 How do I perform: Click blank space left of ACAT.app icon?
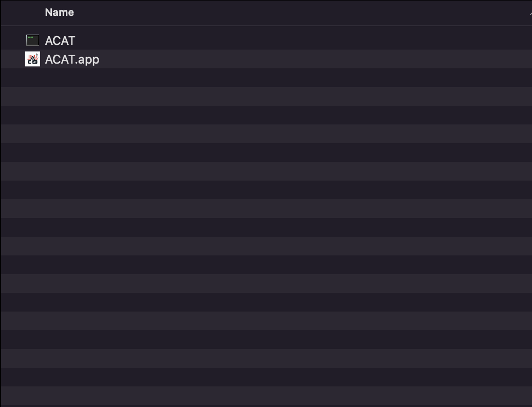(x=13, y=59)
